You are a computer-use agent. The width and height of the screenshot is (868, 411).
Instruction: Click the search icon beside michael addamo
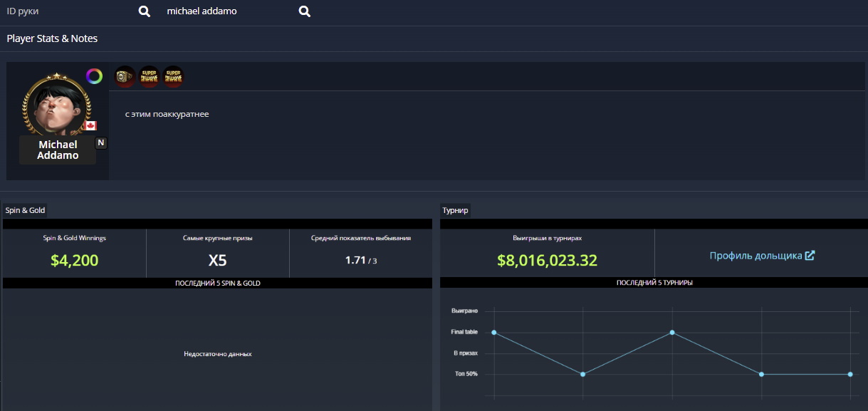pos(304,11)
